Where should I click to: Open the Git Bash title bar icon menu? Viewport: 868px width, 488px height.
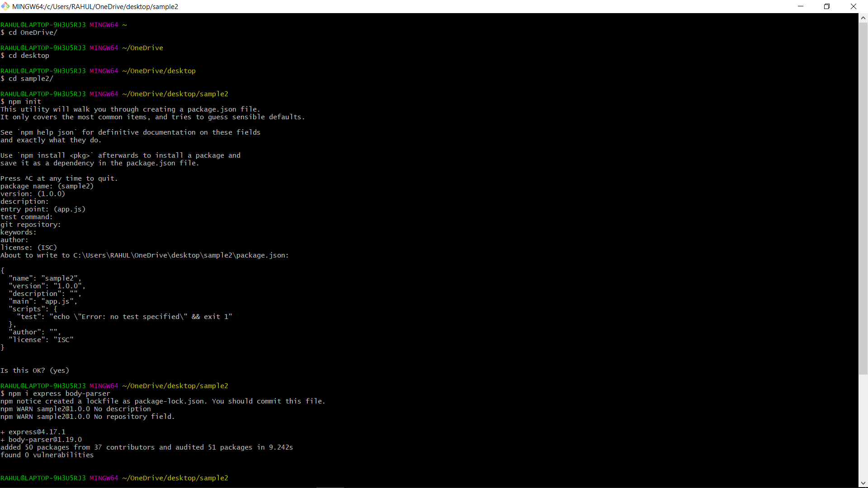tap(5, 6)
